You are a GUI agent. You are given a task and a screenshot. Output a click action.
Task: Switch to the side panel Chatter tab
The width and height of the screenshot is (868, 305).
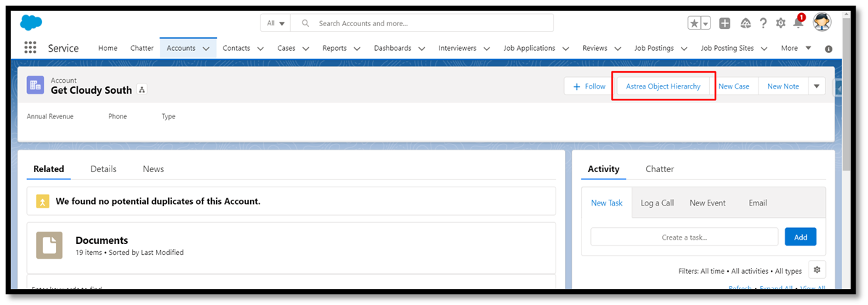[x=660, y=169]
